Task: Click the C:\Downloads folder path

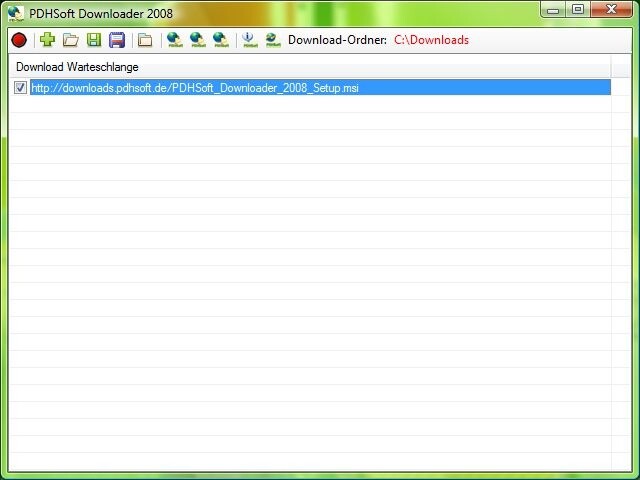Action: 431,40
